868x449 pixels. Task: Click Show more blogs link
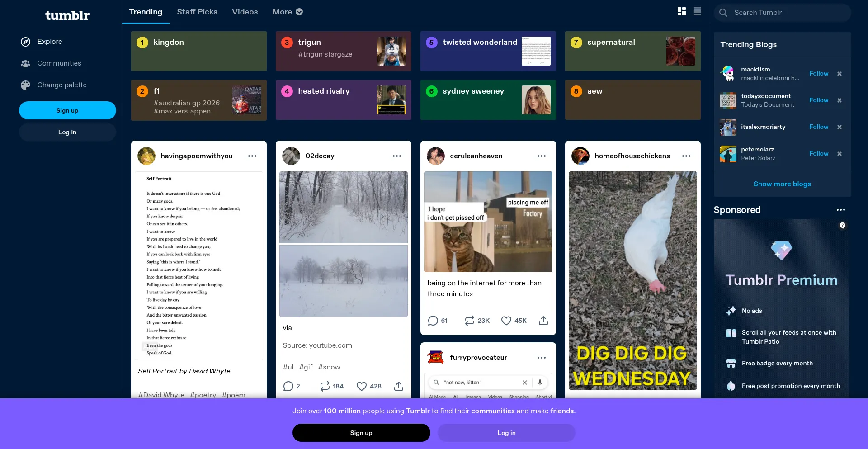(x=782, y=184)
